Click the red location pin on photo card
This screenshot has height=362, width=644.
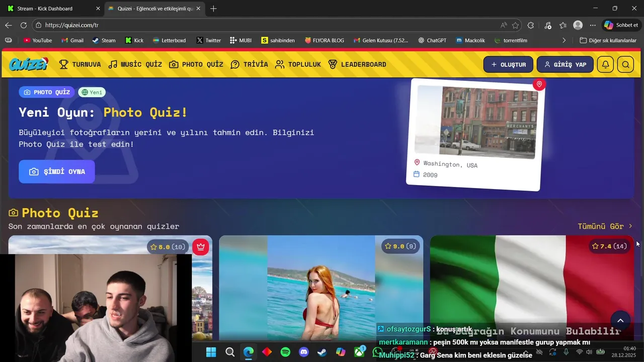[x=539, y=84]
